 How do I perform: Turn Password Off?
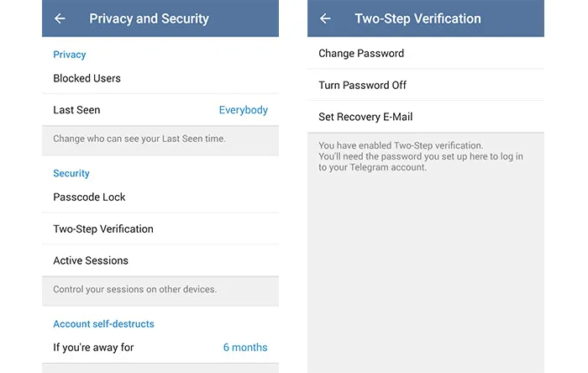pos(362,86)
